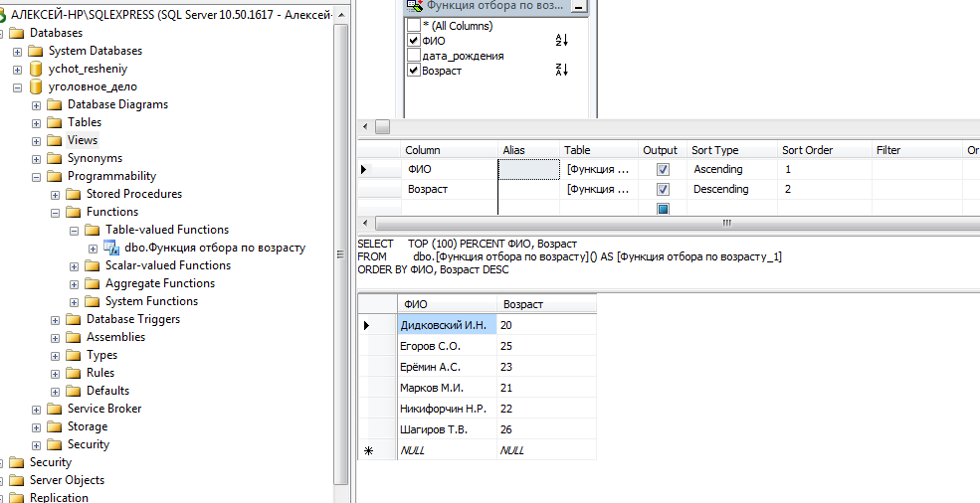Collapse the уголовное_дело database node
This screenshot has height=503, width=980.
coord(17,87)
